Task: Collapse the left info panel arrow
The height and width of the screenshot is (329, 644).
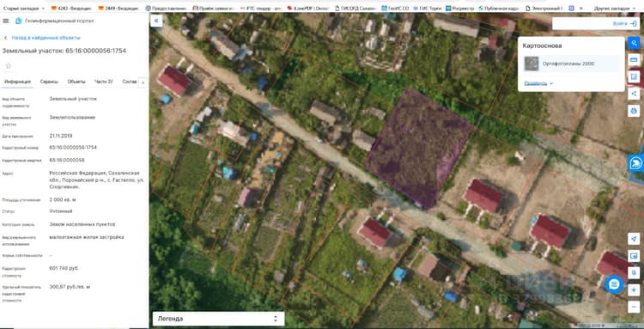Action: click(x=156, y=21)
